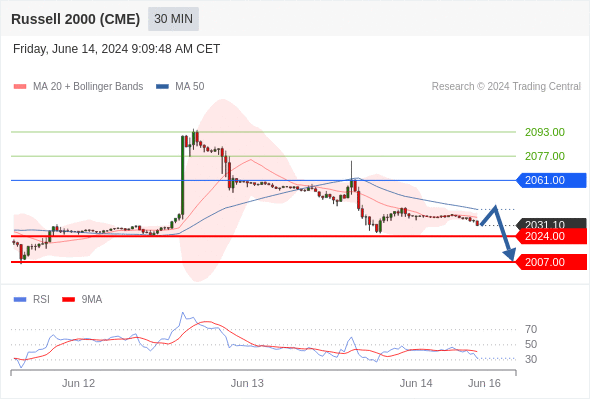
Task: Click the MA 20 + Bollinger Bands pink swatch
Action: [x=20, y=87]
